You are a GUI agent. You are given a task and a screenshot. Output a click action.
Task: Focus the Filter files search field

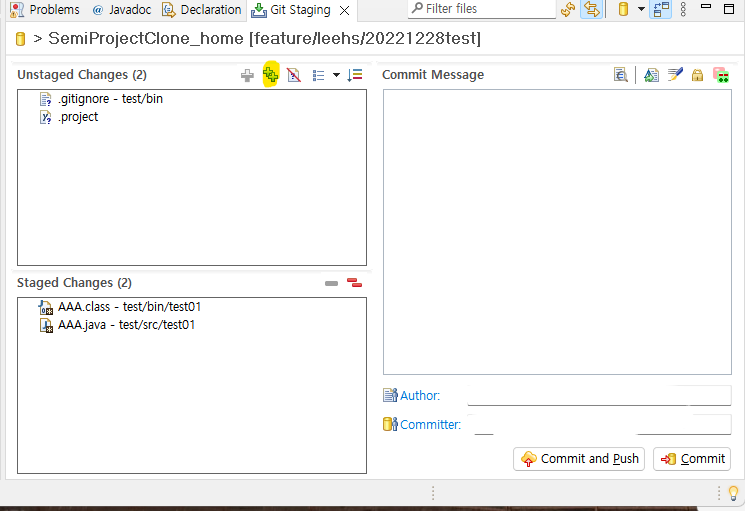tap(482, 9)
